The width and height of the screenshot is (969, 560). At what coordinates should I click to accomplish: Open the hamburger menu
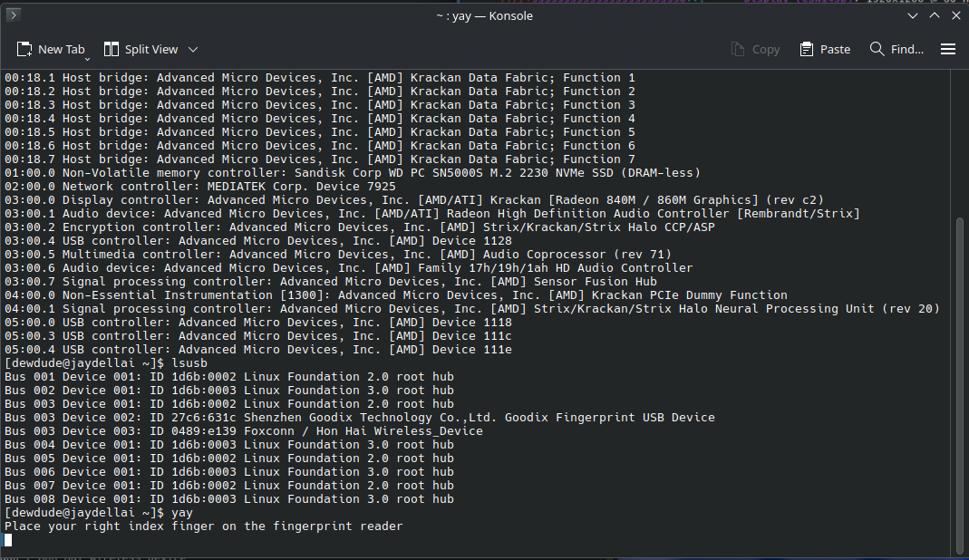coord(948,50)
